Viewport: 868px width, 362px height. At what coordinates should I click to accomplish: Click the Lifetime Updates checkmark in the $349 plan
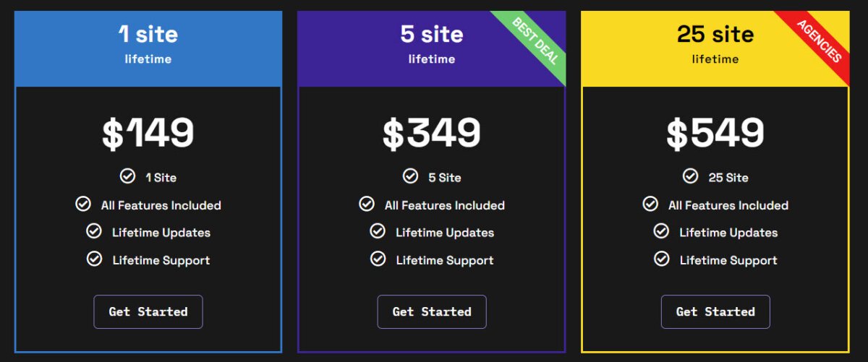point(378,231)
